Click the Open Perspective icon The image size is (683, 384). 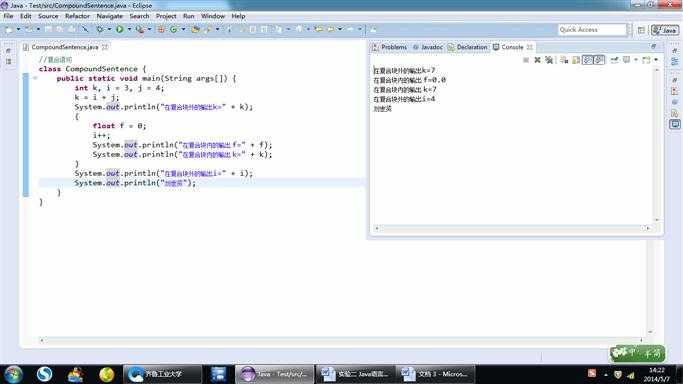click(641, 30)
